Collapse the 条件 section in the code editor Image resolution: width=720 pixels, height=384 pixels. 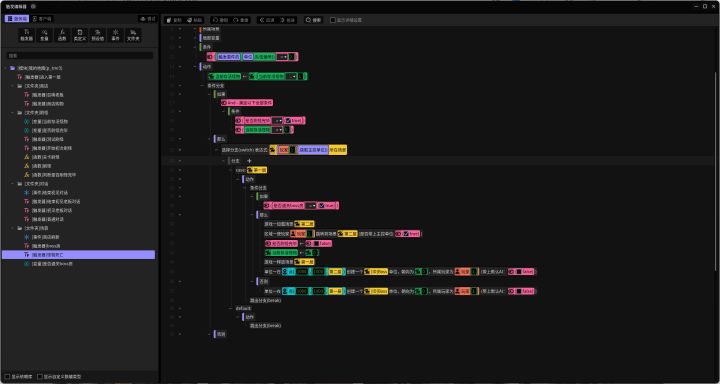[x=195, y=47]
